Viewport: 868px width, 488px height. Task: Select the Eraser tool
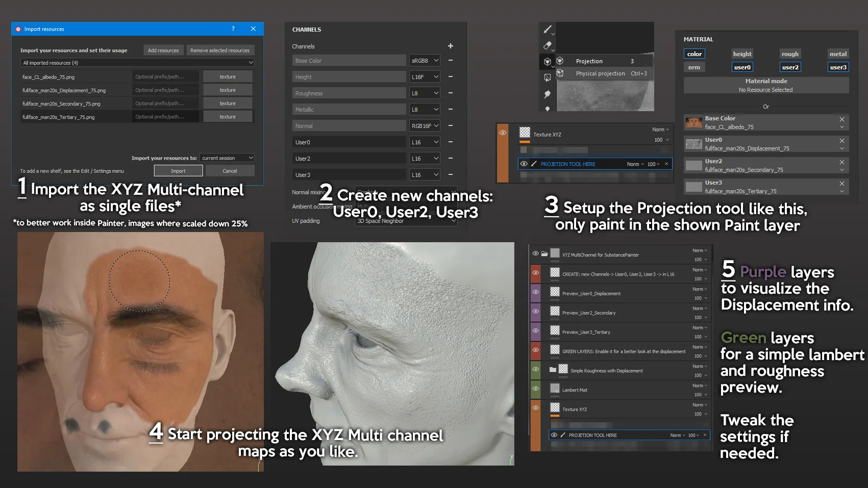548,45
